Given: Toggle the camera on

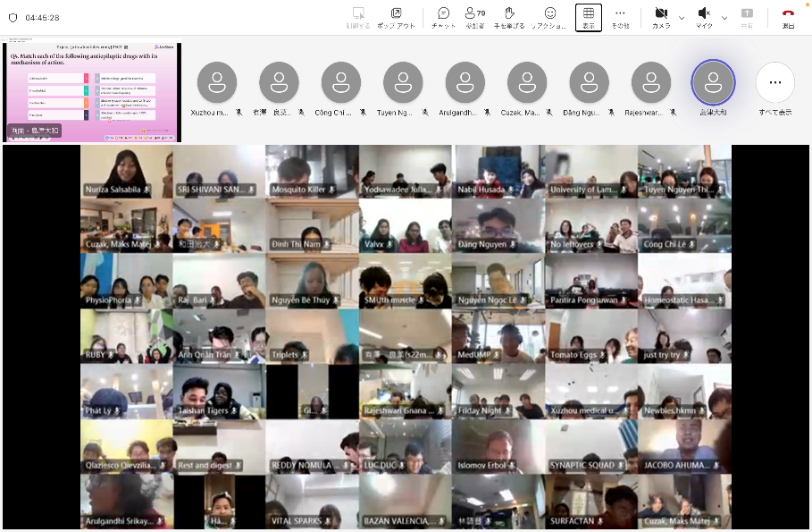Looking at the screenshot, I should click(661, 16).
